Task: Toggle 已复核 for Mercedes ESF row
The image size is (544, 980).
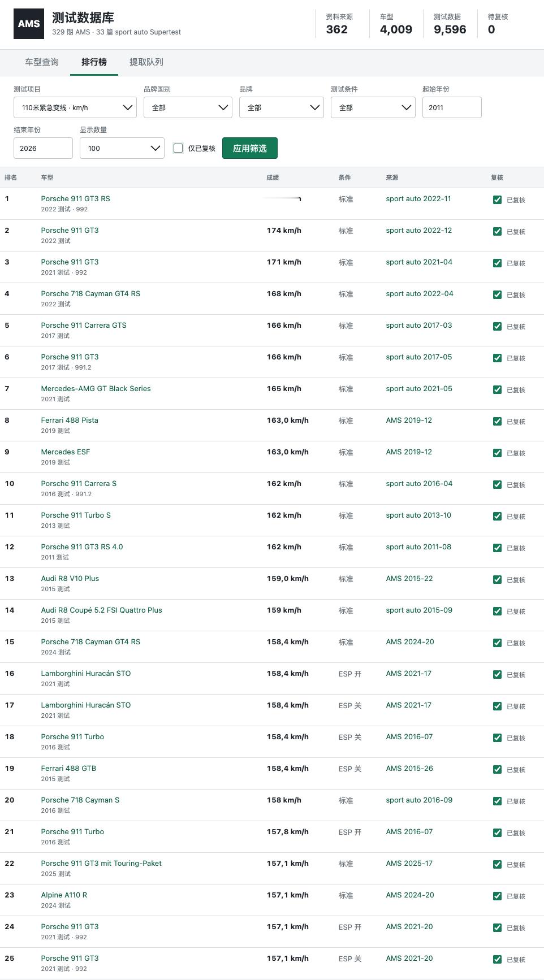Action: [x=497, y=453]
